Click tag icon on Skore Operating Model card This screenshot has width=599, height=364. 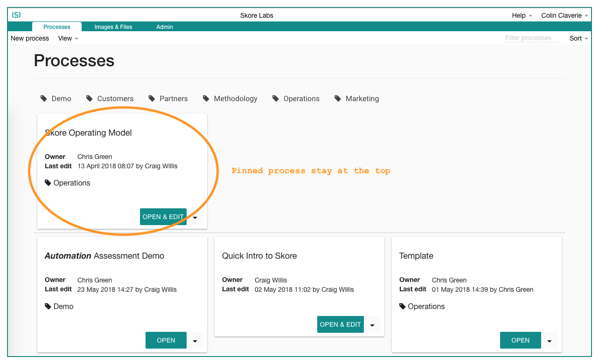coord(48,183)
